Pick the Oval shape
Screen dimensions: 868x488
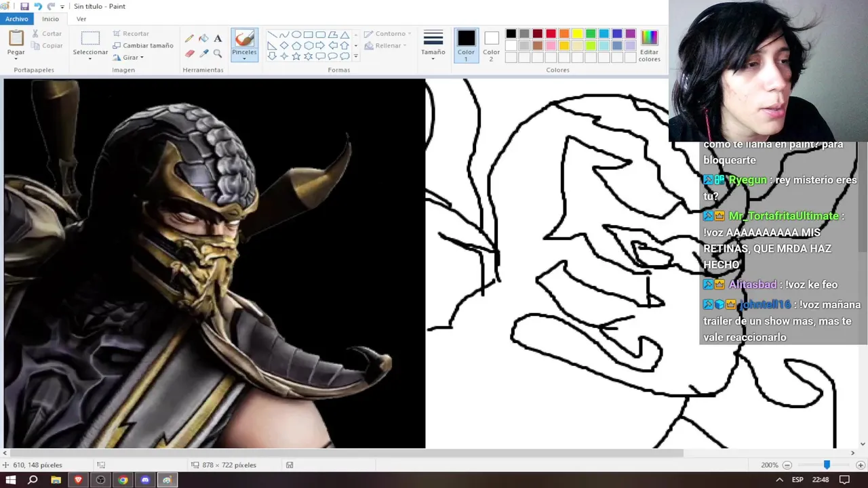[x=296, y=35]
